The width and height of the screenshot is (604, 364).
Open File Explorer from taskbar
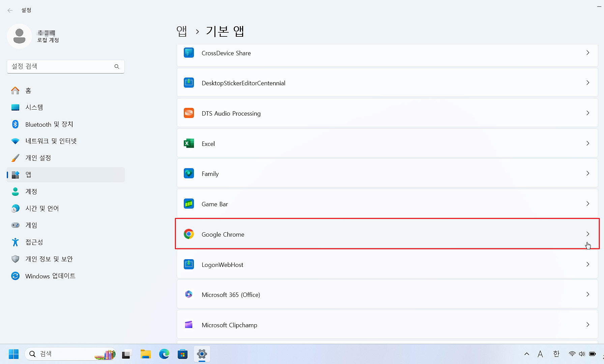point(146,354)
